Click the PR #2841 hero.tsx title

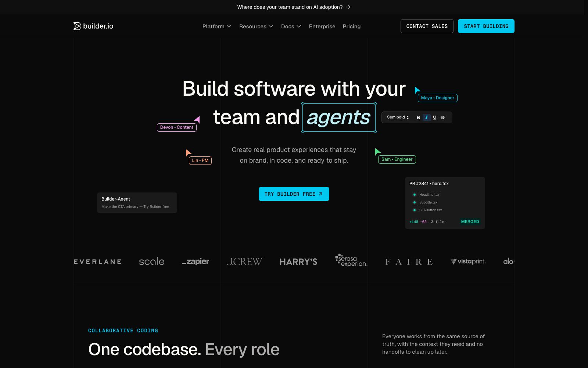click(x=429, y=184)
